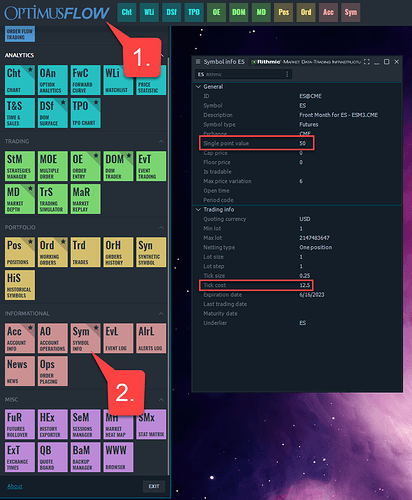Open the AlrL Alerts Log tile
Viewport: 412px width, 500px height.
151,338
